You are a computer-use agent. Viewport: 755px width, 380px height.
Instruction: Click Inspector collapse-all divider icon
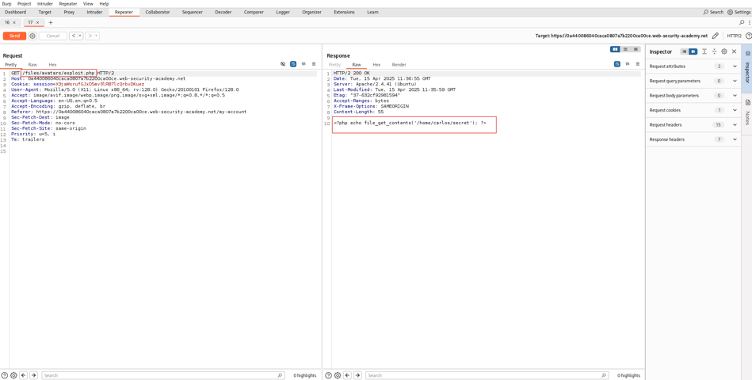coord(715,52)
